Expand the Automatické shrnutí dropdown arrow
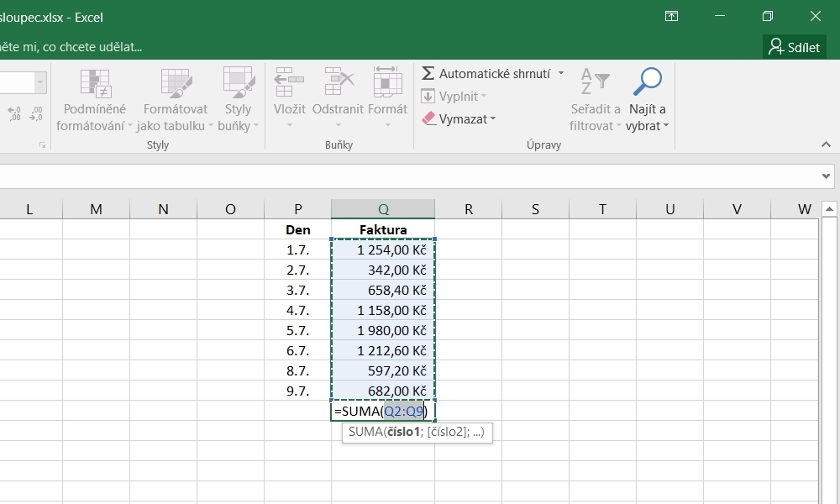 click(561, 73)
